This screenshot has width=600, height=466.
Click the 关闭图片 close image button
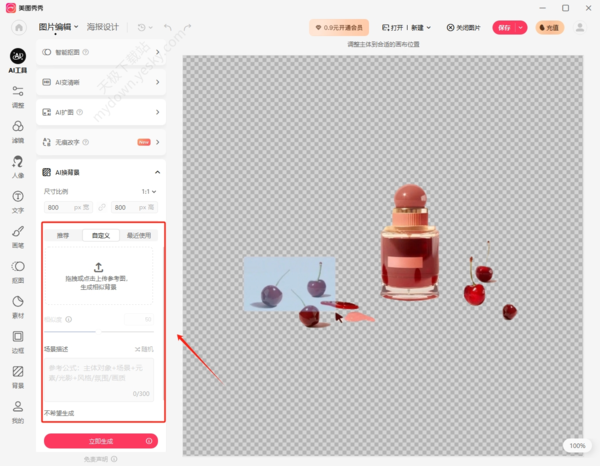click(463, 27)
